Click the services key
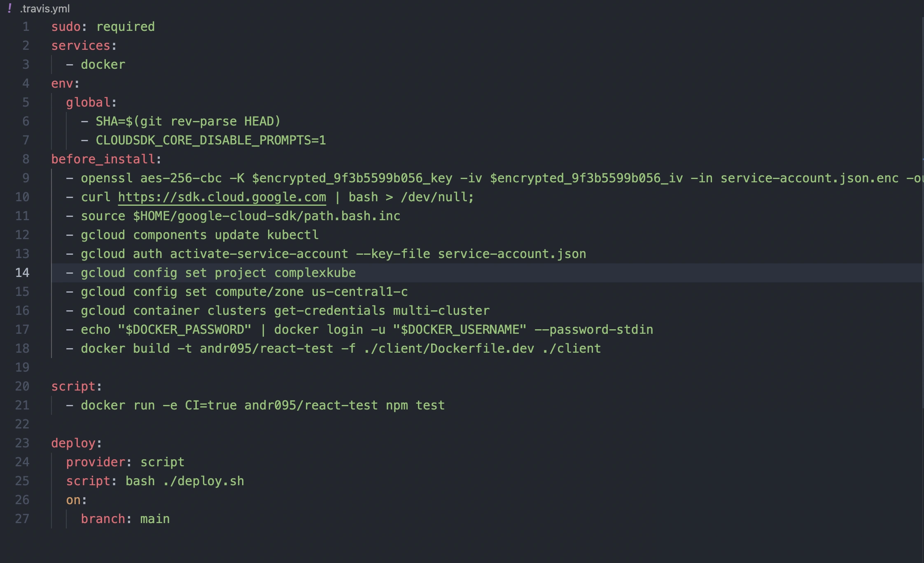924x563 pixels. click(81, 46)
